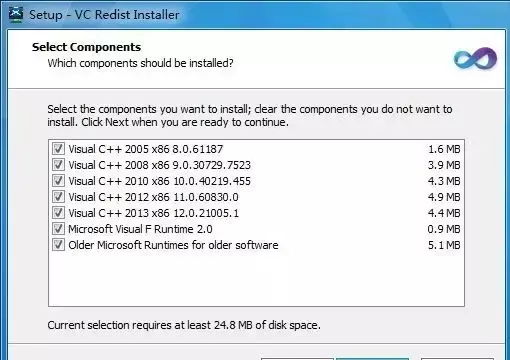Uncheck the Visual C++ 2005 x86 checkbox
Image resolution: width=510 pixels, height=360 pixels.
coord(58,149)
